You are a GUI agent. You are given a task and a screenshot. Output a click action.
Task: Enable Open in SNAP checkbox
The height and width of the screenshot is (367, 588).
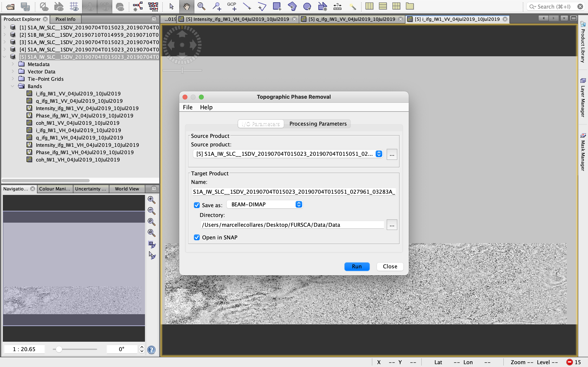tap(197, 237)
